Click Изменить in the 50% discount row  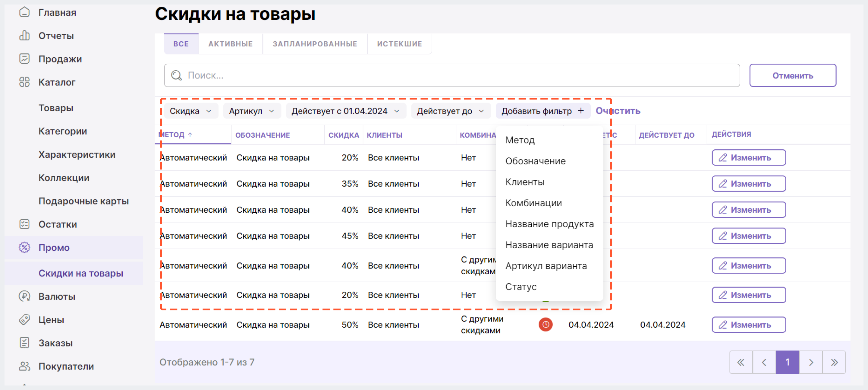pyautogui.click(x=748, y=325)
